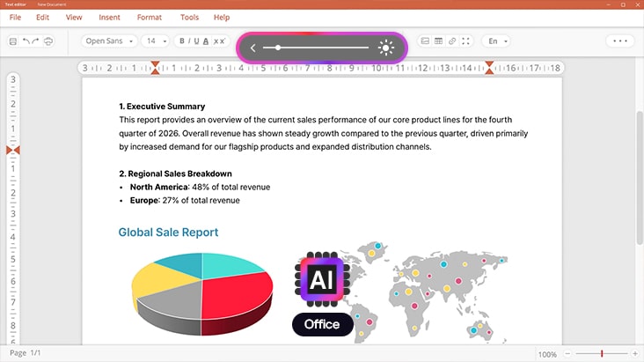Click the back chevron in brightness bar
This screenshot has height=362, width=644.
253,48
